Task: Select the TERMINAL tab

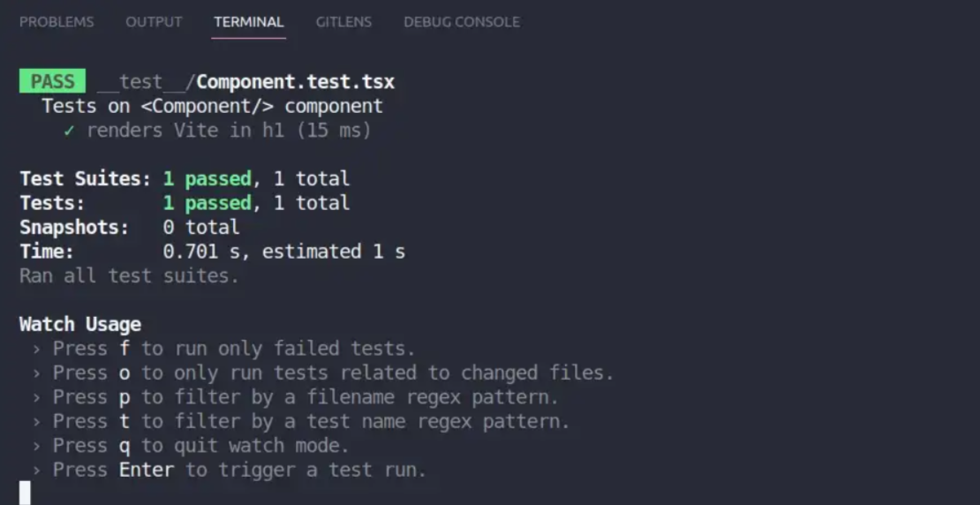Action: point(249,22)
